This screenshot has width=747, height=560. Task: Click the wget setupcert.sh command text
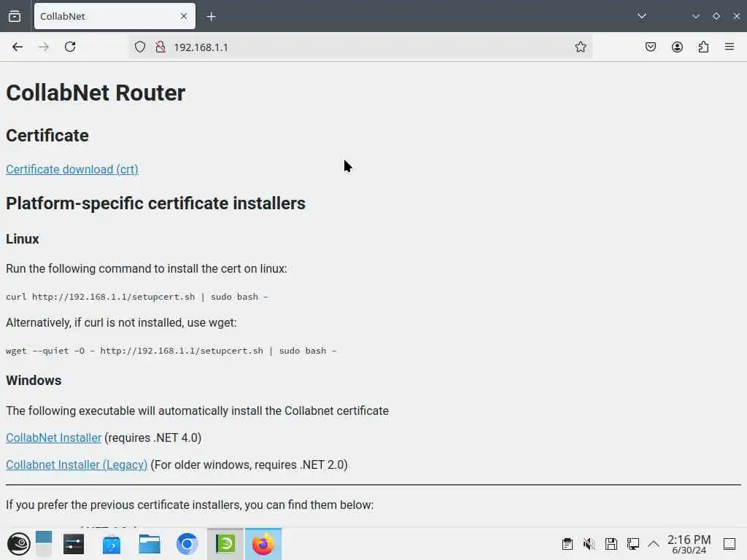pyautogui.click(x=171, y=351)
